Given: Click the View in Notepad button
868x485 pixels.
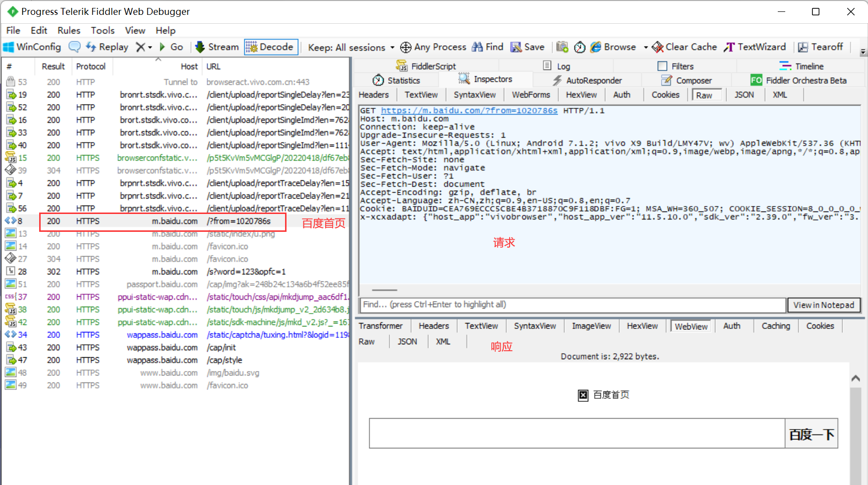Looking at the screenshot, I should (x=823, y=305).
